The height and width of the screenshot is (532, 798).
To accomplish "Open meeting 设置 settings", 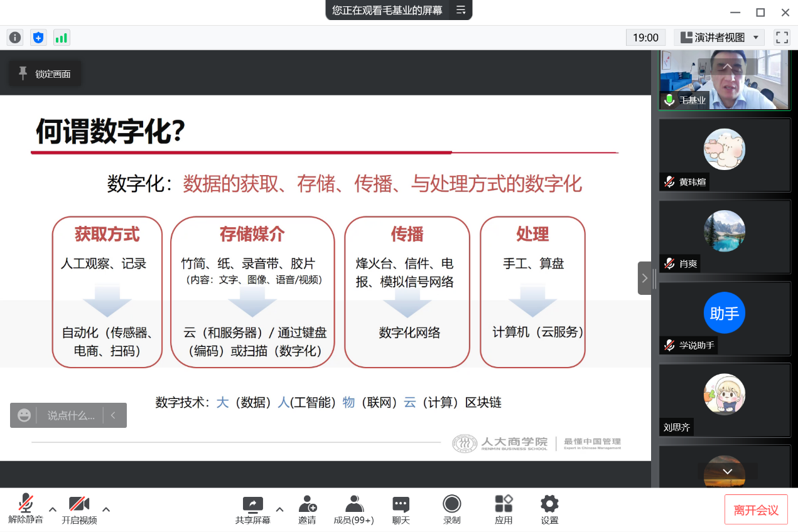I will 548,509.
